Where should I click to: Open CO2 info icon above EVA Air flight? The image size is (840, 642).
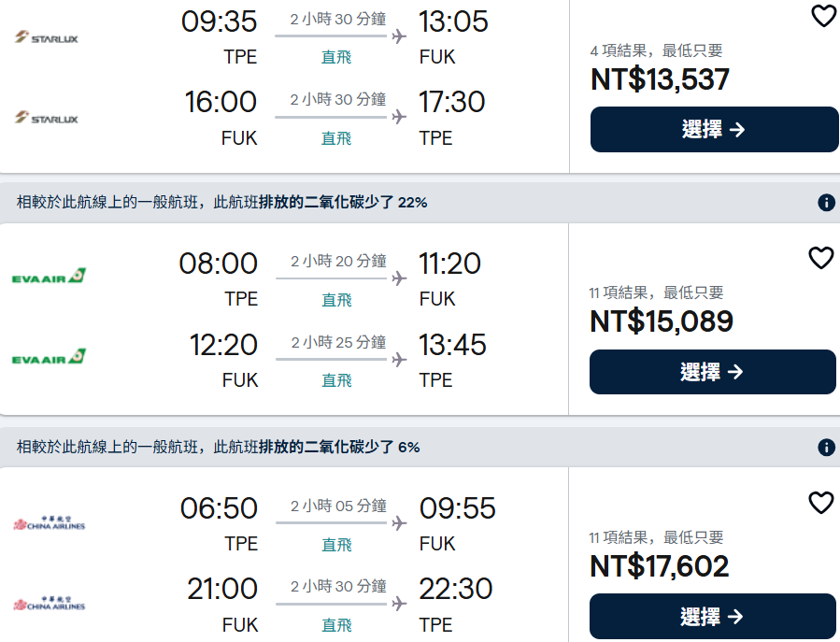point(826,203)
